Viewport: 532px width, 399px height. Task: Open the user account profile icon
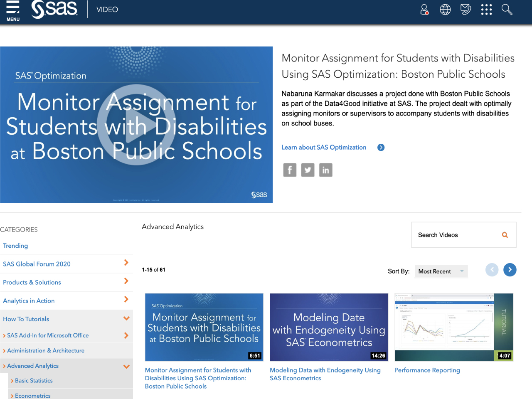pos(424,10)
